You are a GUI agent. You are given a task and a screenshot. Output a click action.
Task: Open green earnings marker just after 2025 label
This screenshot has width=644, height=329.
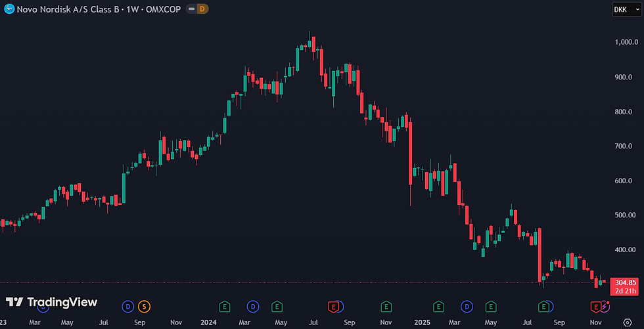pos(439,305)
